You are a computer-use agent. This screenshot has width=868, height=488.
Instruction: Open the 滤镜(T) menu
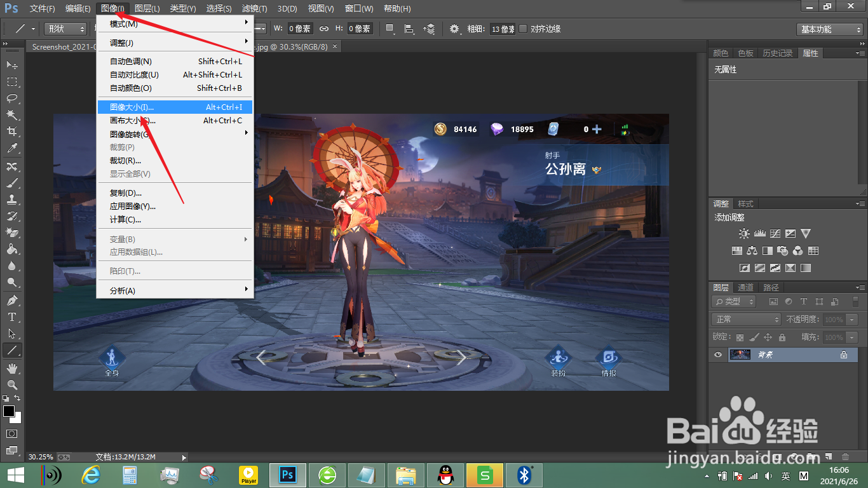pos(255,9)
